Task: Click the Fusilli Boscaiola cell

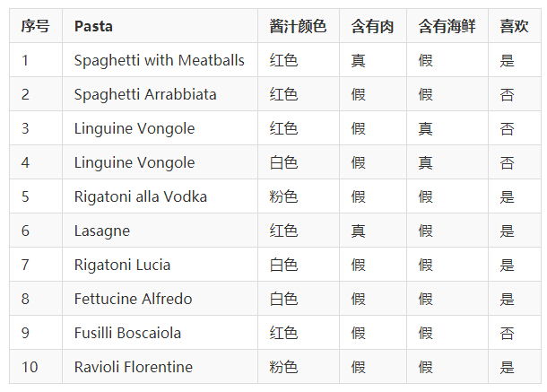Action: tap(127, 333)
